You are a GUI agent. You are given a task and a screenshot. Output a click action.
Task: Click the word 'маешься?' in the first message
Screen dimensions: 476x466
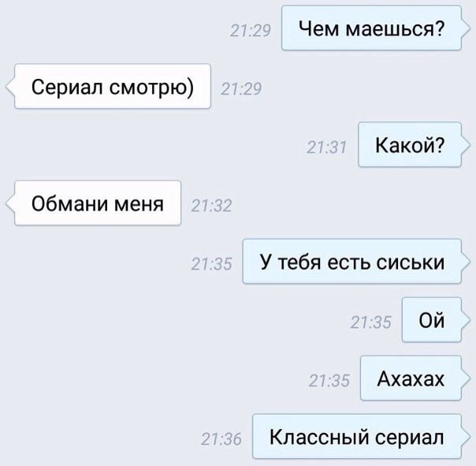396,29
